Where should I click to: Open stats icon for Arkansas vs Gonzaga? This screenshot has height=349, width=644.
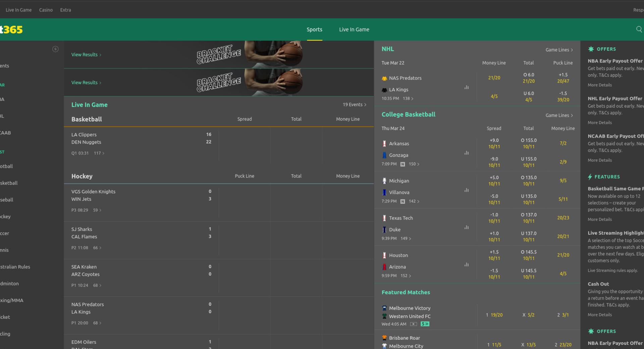click(466, 153)
